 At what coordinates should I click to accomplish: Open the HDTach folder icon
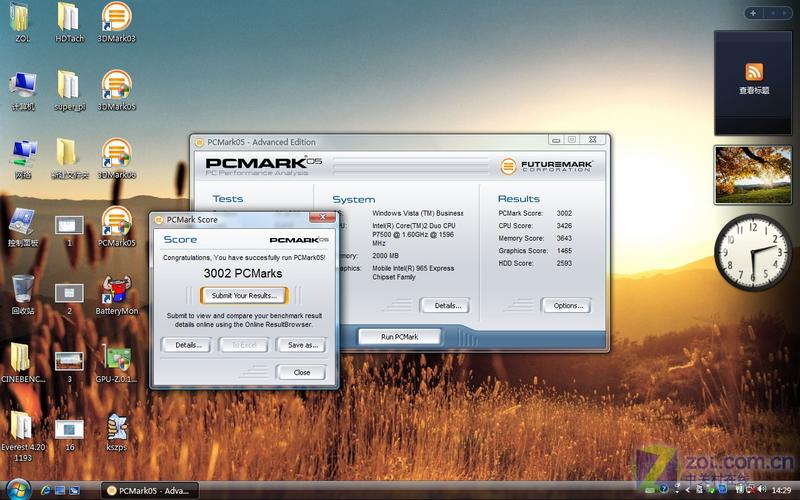tap(69, 21)
